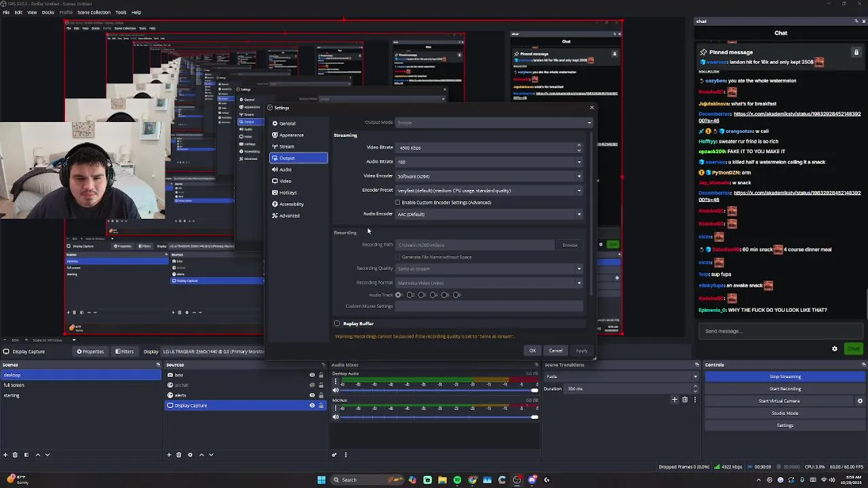
Task: Toggle visibility of archat source
Action: 312,385
